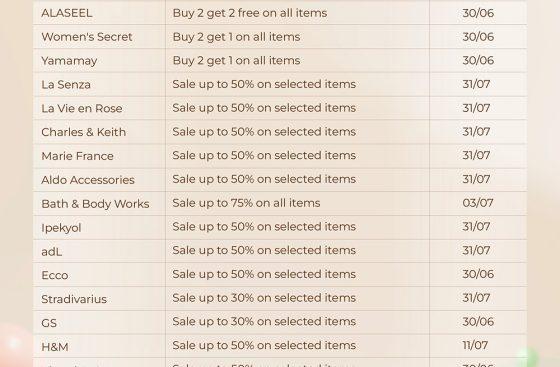Image resolution: width=560 pixels, height=367 pixels.
Task: Click the Stradivarius brand name
Action: (74, 299)
